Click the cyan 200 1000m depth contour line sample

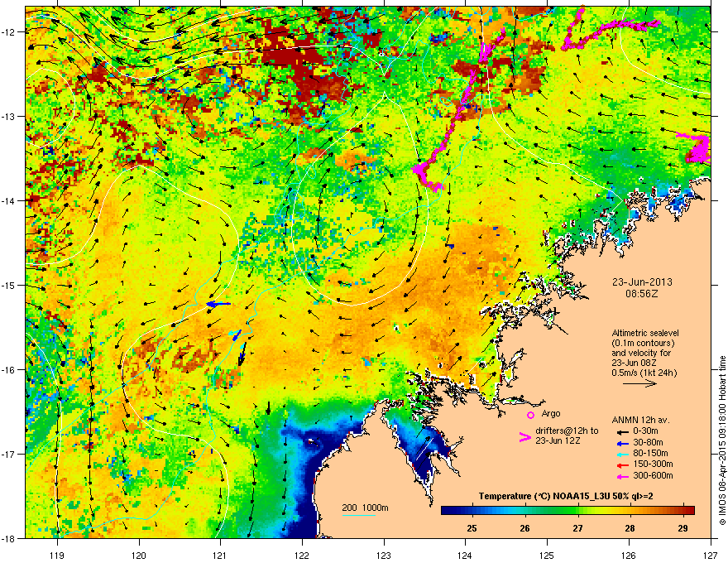359,515
